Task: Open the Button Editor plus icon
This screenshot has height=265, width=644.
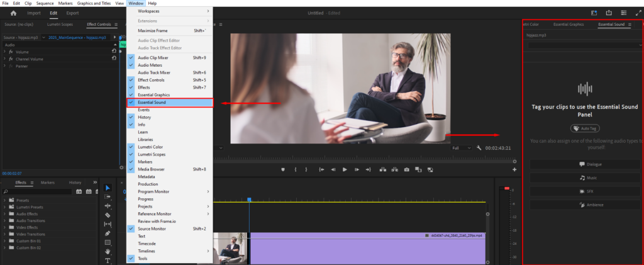Action: (x=514, y=169)
